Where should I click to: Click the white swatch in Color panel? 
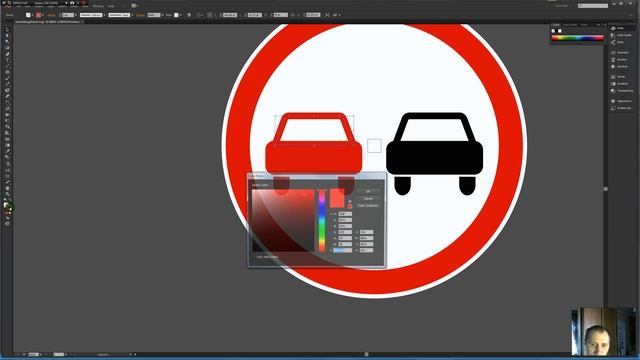tap(560, 31)
